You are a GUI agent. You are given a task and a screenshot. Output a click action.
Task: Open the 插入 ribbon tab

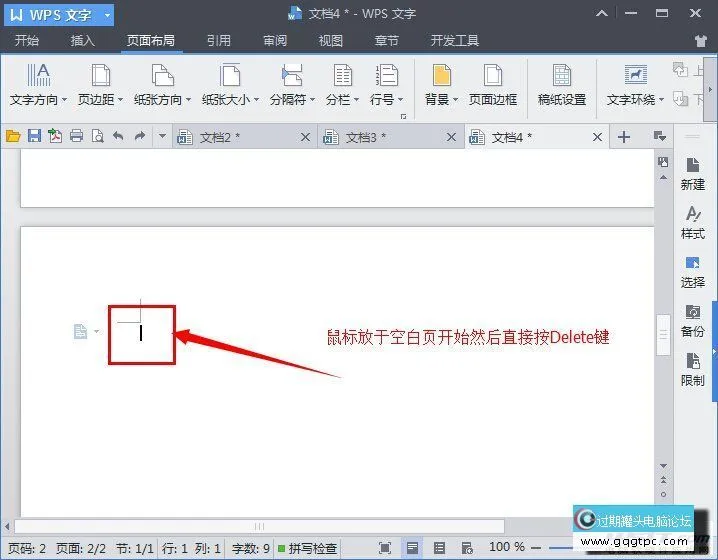point(82,41)
